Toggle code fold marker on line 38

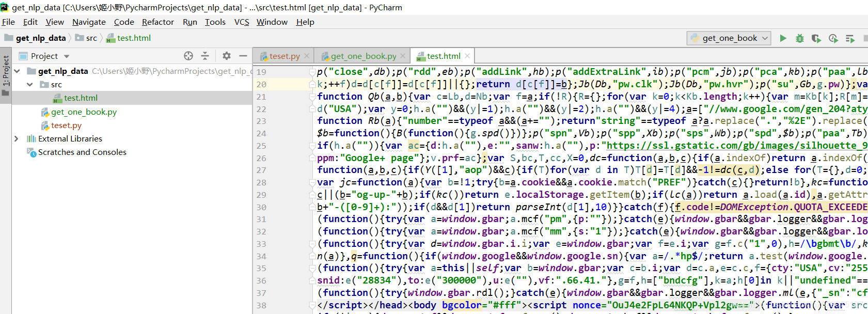click(312, 305)
